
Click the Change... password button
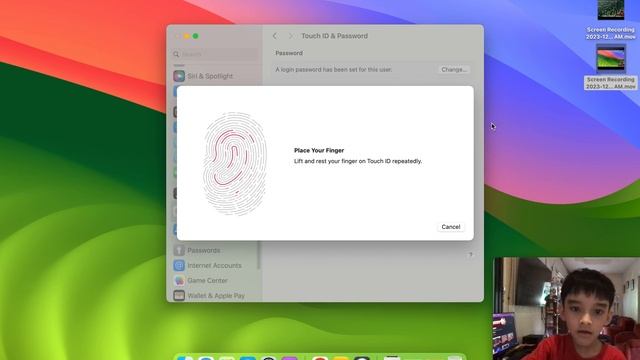[x=454, y=70]
